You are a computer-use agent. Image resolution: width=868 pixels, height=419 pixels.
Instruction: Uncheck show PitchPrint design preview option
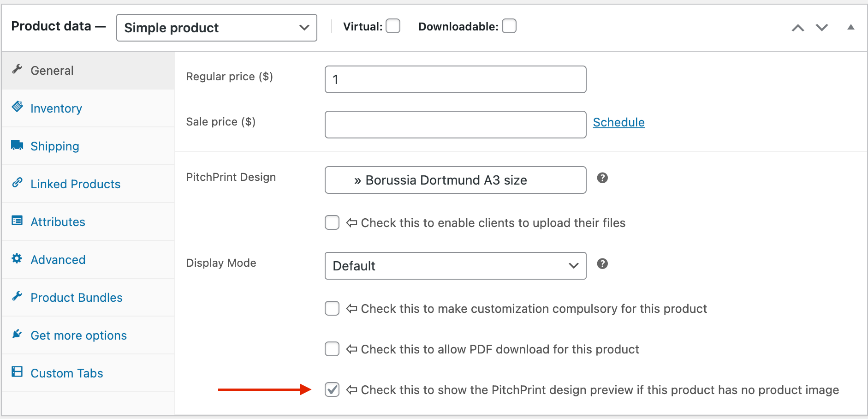[x=332, y=390]
